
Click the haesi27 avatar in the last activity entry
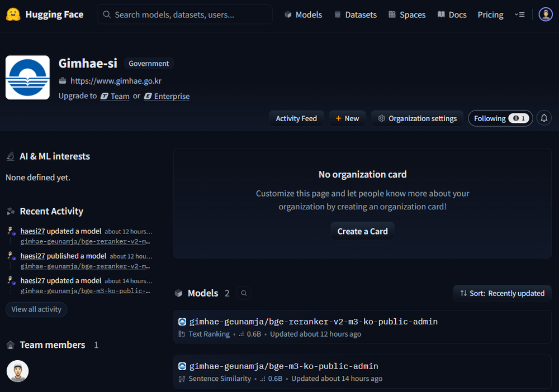[x=11, y=281]
